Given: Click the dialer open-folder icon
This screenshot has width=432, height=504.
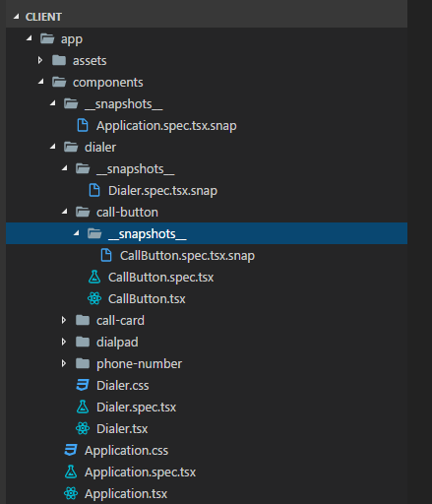Looking at the screenshot, I should (71, 147).
